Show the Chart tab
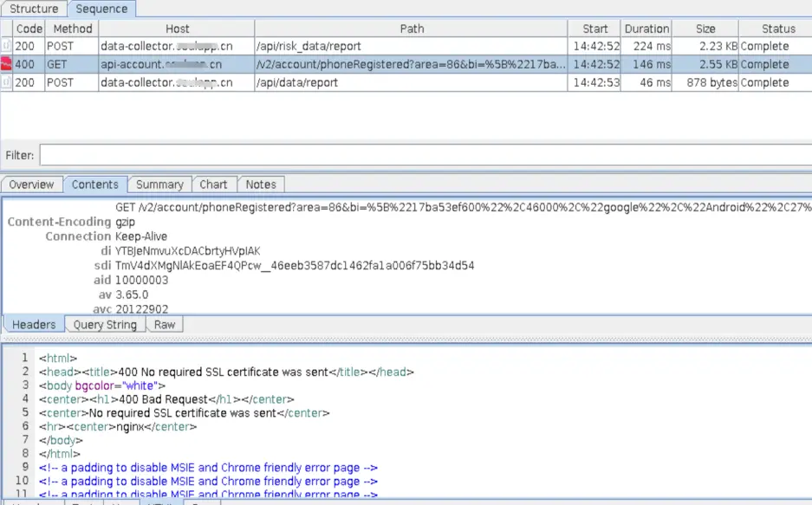Viewport: 812px width, 505px height. [213, 185]
